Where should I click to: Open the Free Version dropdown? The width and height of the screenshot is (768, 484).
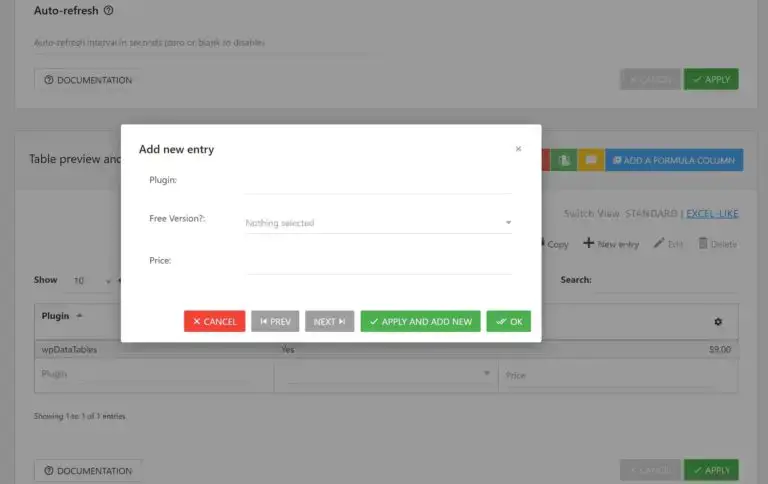(x=378, y=223)
